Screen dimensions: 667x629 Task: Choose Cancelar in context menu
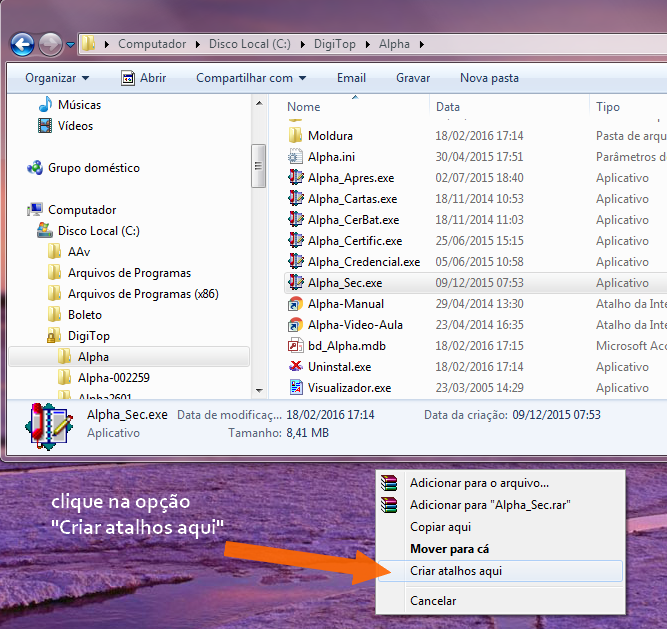pyautogui.click(x=500, y=601)
